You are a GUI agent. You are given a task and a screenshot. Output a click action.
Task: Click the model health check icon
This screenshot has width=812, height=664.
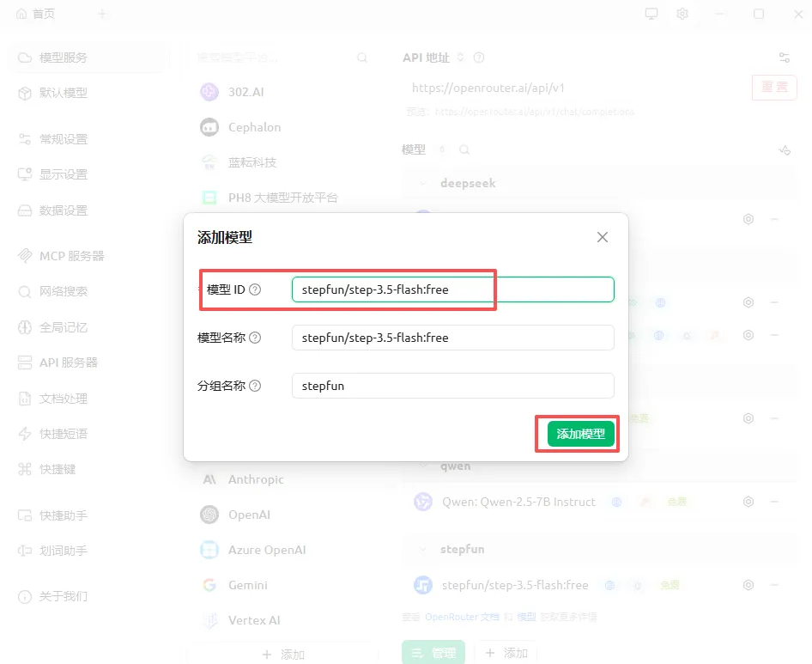coord(785,150)
